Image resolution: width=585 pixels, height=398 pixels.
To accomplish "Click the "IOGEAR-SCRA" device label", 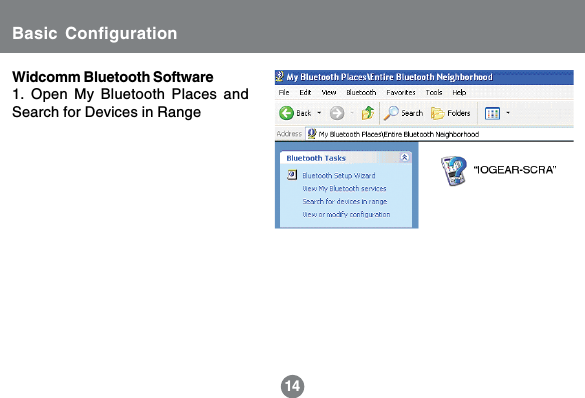I will [515, 170].
